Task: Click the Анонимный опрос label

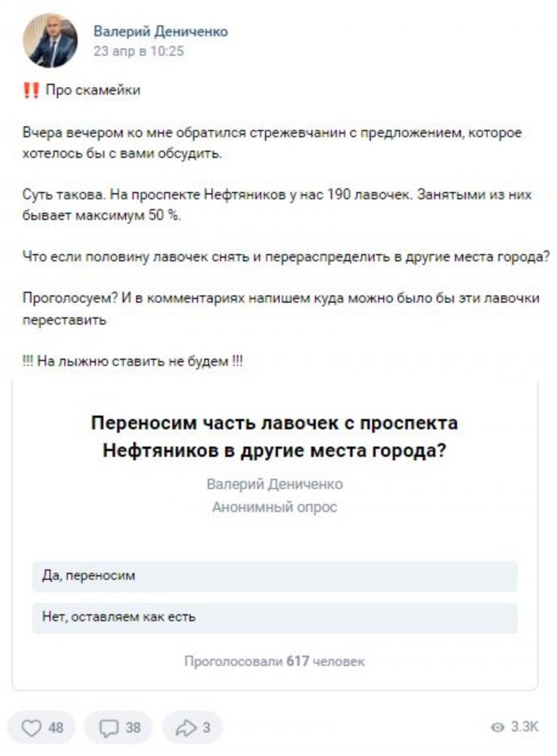Action: 274,507
